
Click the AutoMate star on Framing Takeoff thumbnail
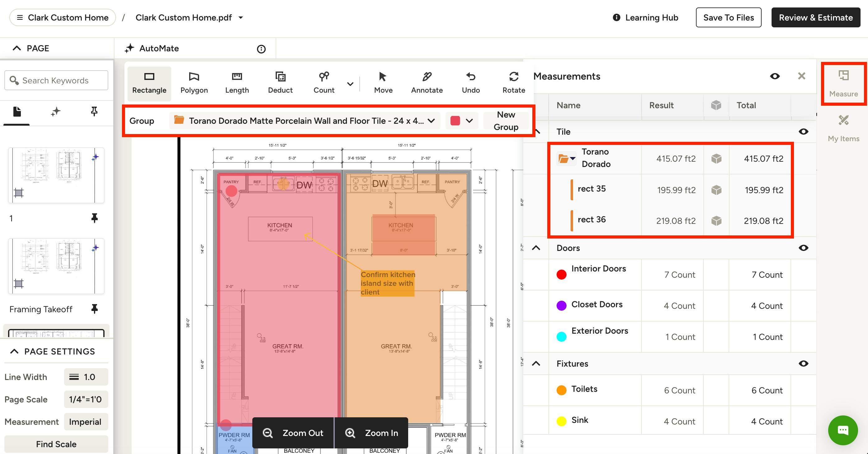coord(96,248)
